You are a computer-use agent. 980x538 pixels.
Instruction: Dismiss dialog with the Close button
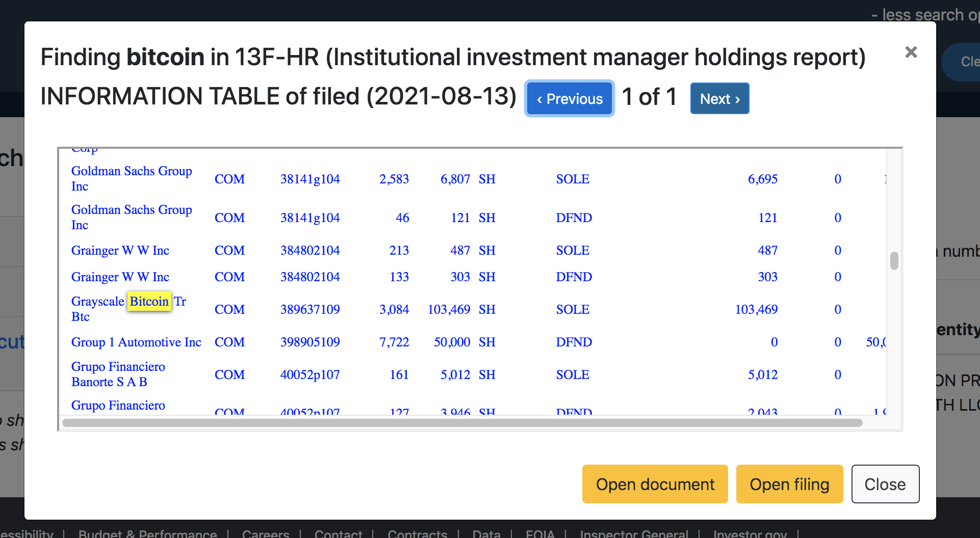885,484
